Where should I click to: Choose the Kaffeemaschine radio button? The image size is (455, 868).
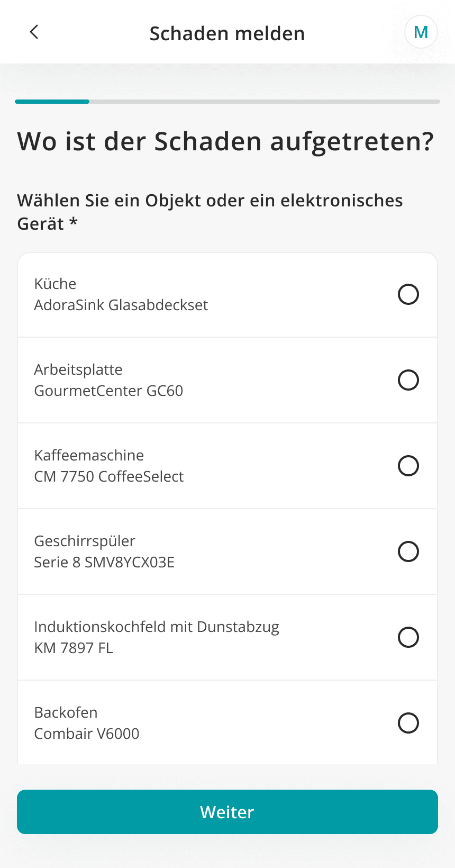point(408,466)
